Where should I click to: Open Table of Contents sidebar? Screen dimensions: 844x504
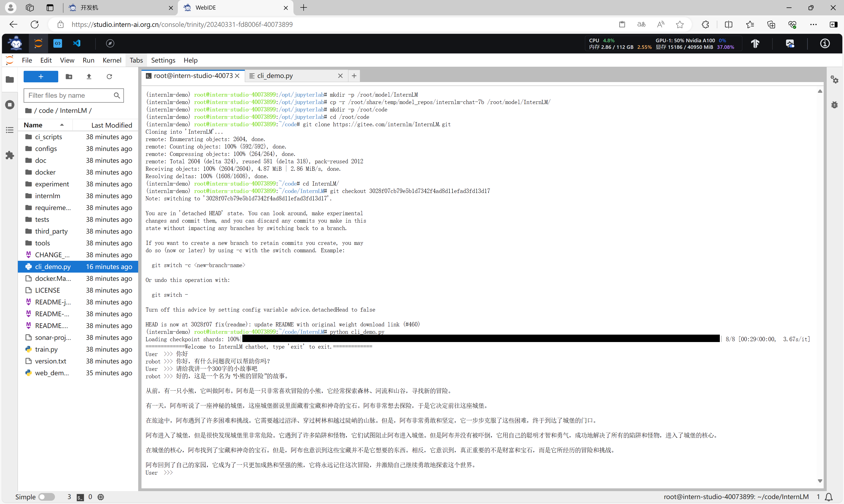10,130
